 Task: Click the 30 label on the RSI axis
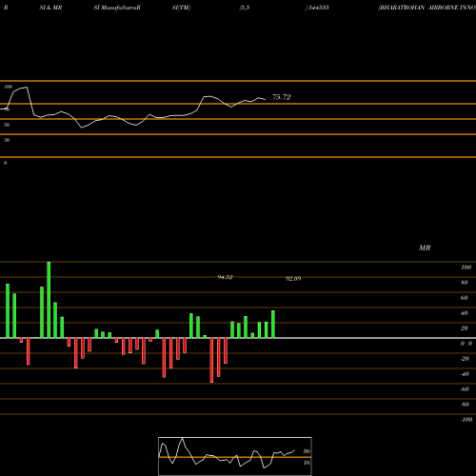coord(7,140)
